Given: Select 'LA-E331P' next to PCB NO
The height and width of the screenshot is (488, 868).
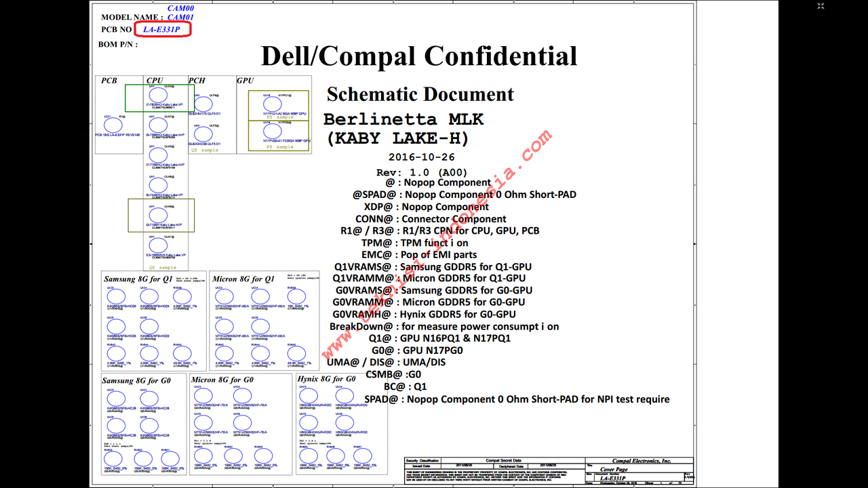Looking at the screenshot, I should tap(161, 30).
